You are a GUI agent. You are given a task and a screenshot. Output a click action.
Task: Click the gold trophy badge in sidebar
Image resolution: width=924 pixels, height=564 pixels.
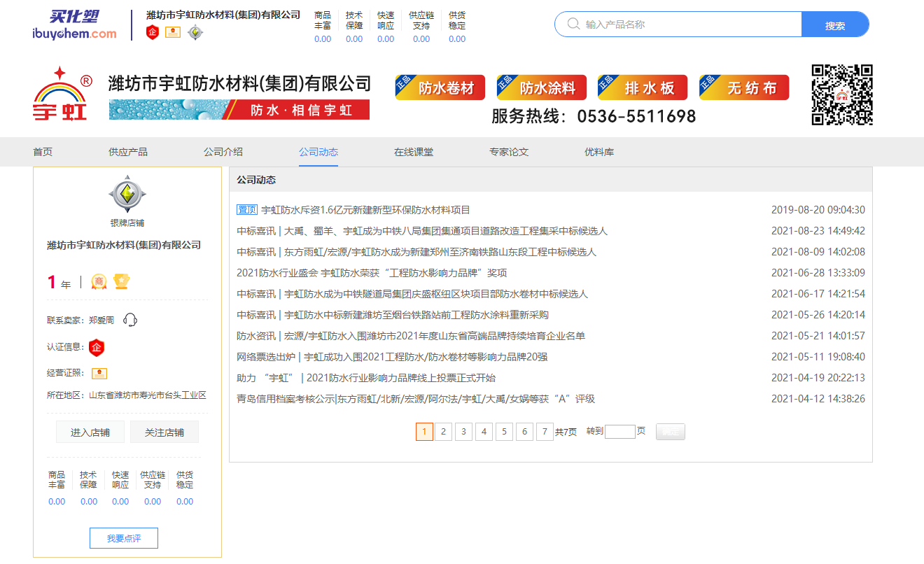point(122,281)
